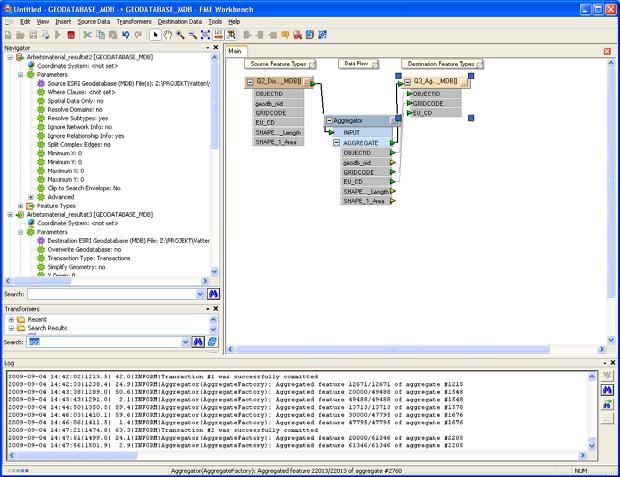Click the red Stop translation icon

click(x=71, y=35)
